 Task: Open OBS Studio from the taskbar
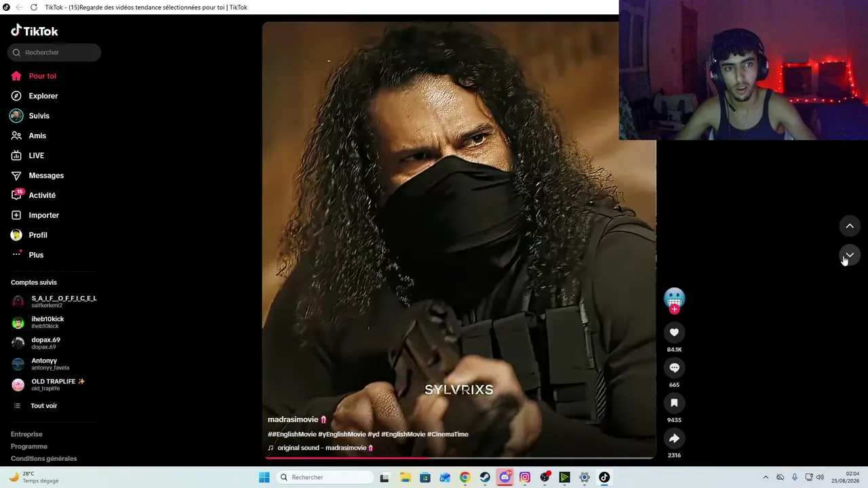(545, 477)
